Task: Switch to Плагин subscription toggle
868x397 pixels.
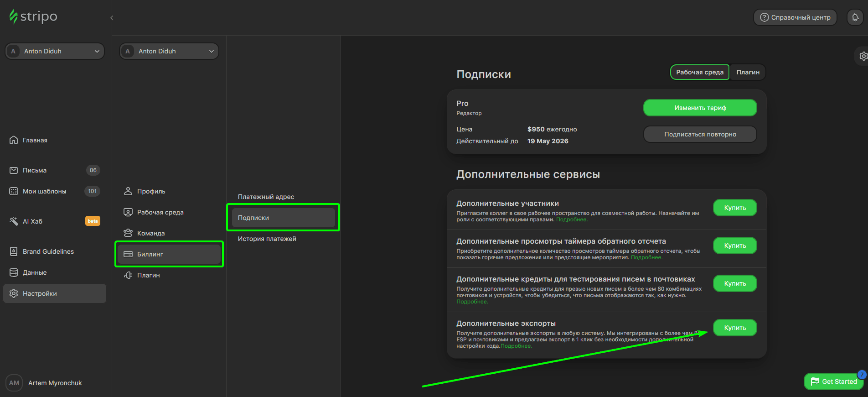Action: pyautogui.click(x=748, y=72)
